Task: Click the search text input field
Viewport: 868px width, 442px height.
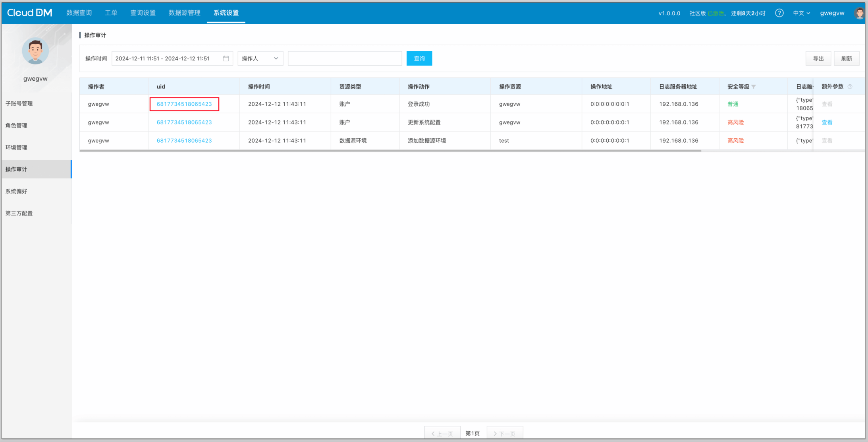Action: (345, 58)
